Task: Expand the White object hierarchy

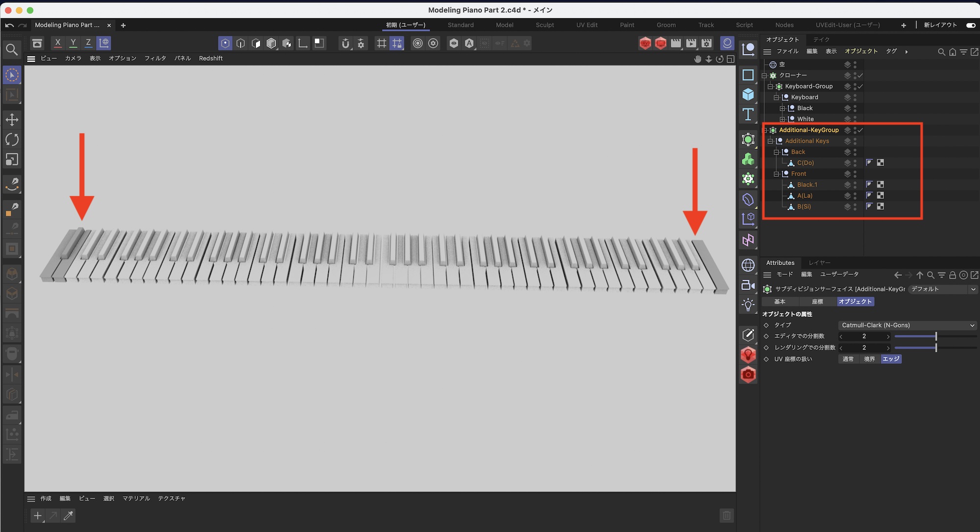Action: 783,119
